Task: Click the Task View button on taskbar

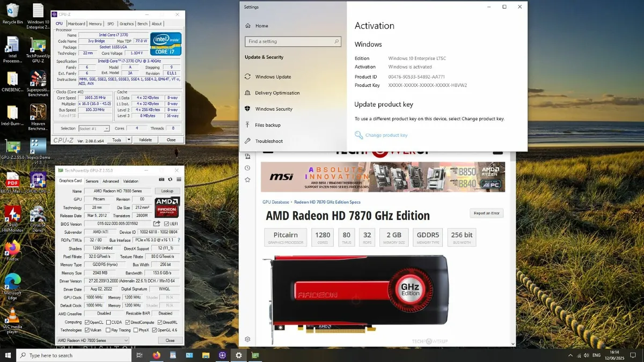Action: (139, 355)
